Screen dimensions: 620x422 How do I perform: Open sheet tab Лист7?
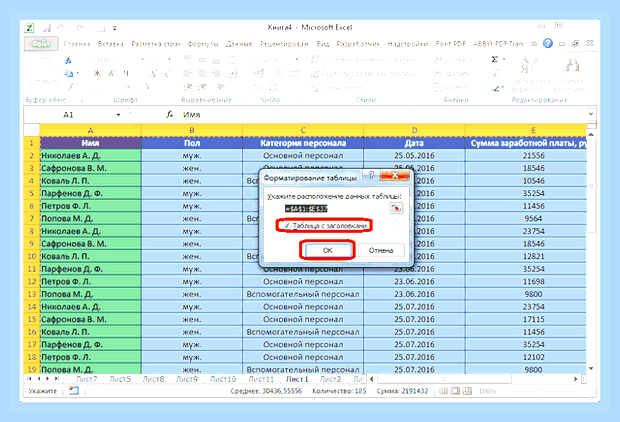coord(86,379)
